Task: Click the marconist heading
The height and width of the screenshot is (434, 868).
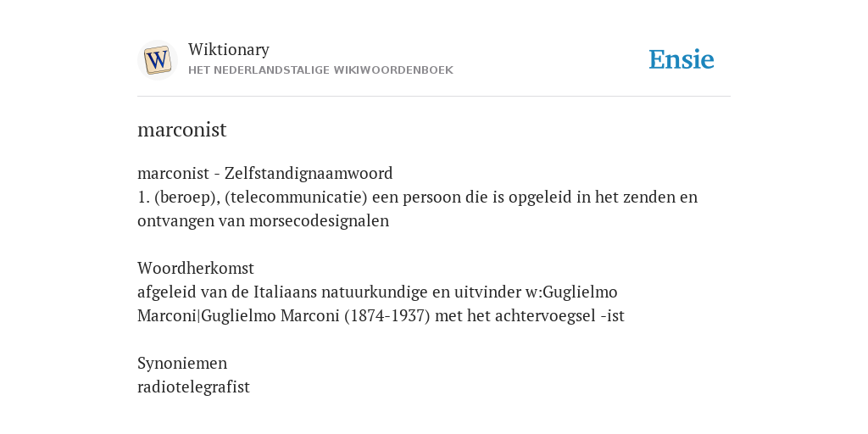Action: 182,130
